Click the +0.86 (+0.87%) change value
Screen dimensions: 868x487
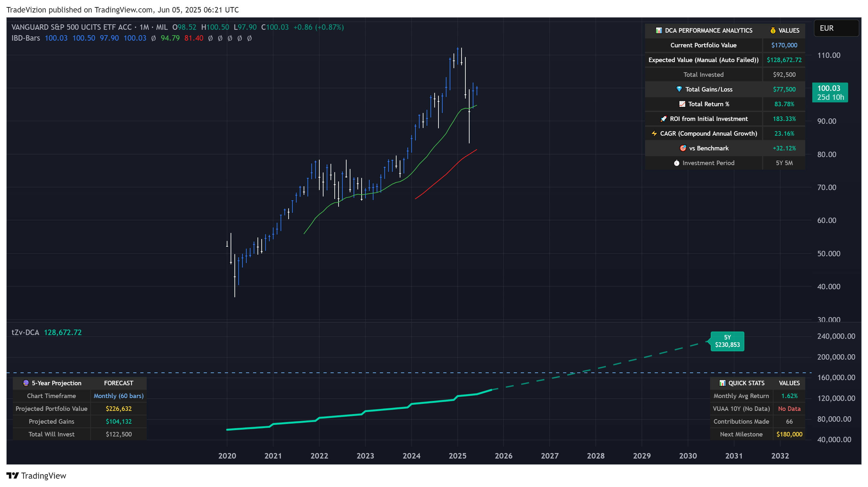tap(318, 27)
